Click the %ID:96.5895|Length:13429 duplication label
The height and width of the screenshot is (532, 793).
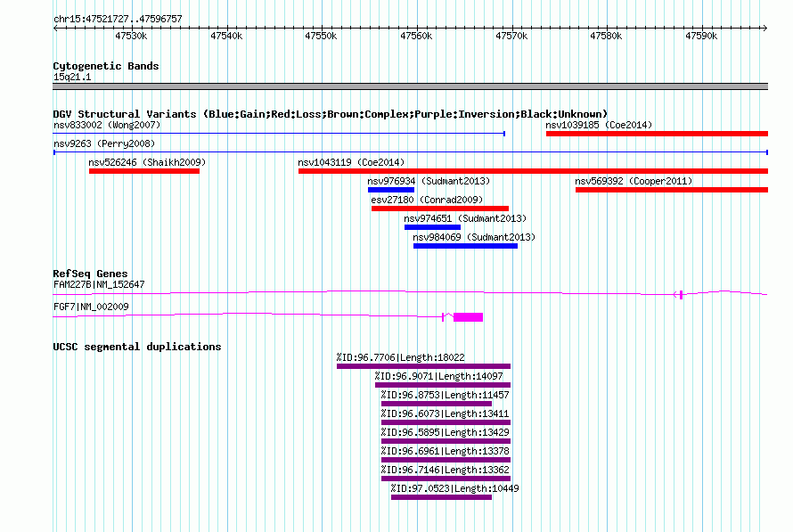[x=445, y=432]
